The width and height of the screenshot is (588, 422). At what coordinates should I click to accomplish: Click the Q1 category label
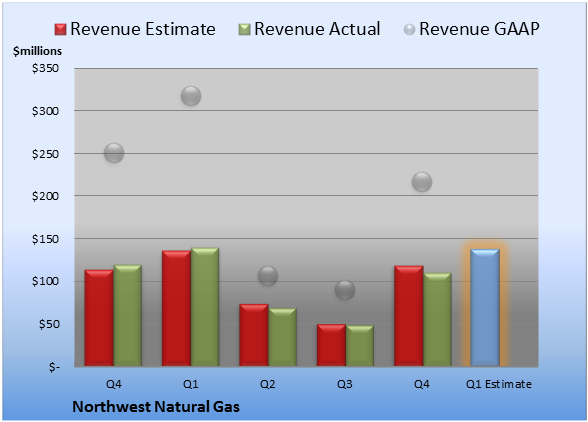[190, 384]
